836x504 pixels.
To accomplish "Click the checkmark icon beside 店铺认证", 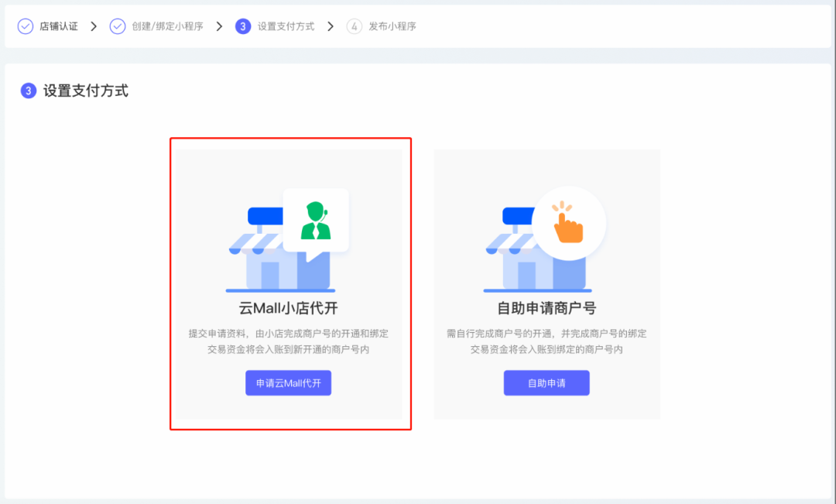I will point(25,26).
